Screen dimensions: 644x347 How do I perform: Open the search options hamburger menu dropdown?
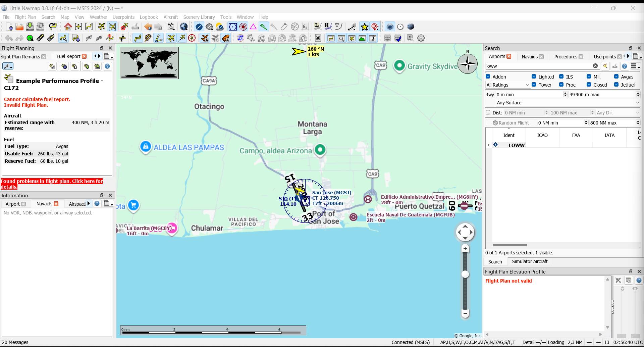[635, 66]
